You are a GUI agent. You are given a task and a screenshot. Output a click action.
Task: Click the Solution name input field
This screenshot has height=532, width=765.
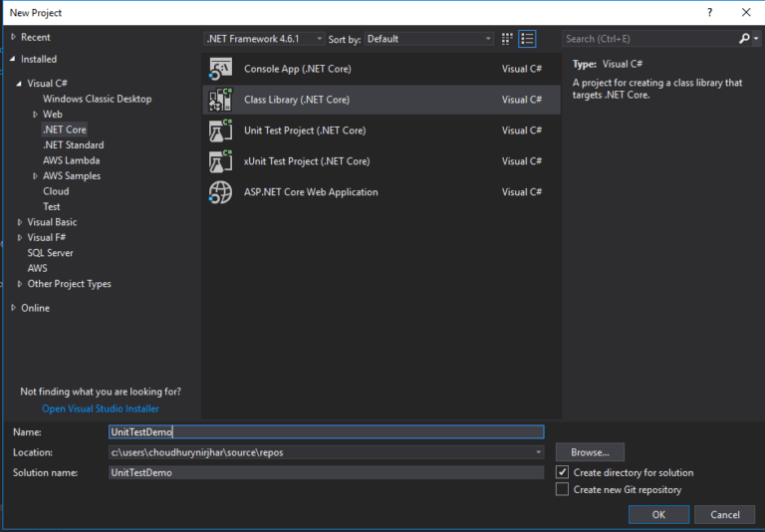(x=326, y=472)
